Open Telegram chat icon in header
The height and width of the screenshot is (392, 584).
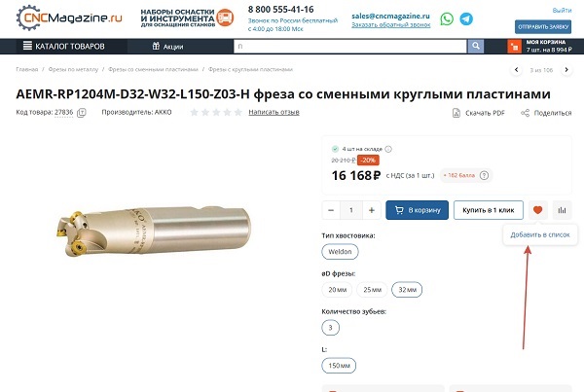point(466,18)
